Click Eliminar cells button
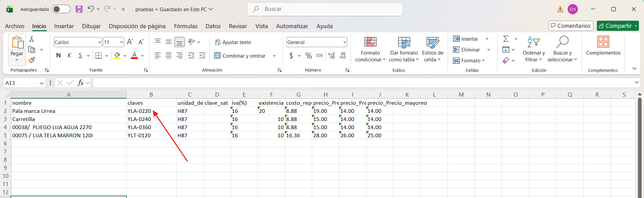 (x=466, y=50)
